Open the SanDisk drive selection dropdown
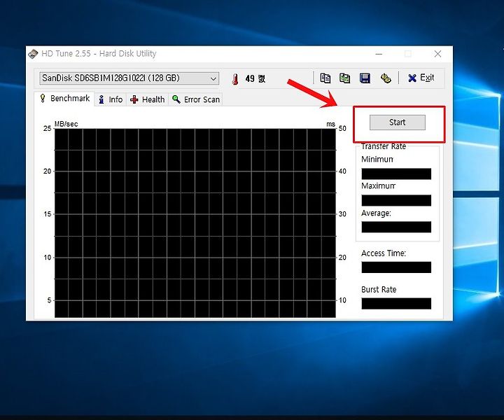This screenshot has height=420, width=504. 129,78
